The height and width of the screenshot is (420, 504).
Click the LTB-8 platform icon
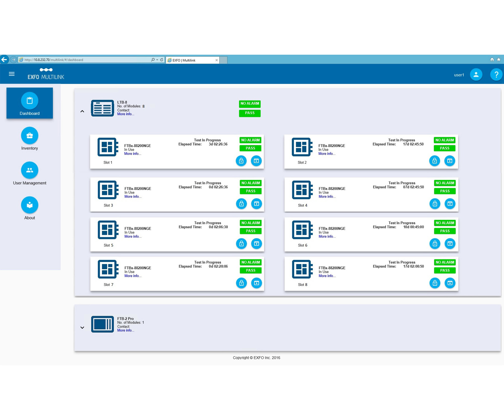[x=102, y=108]
